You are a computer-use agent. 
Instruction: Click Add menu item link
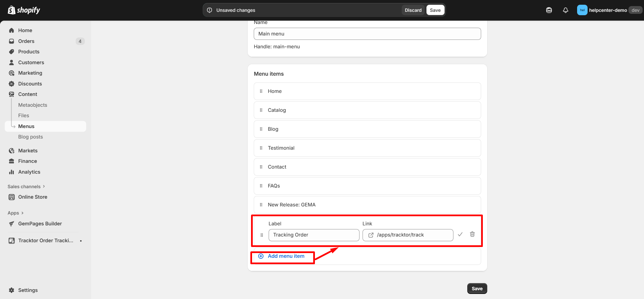tap(286, 256)
